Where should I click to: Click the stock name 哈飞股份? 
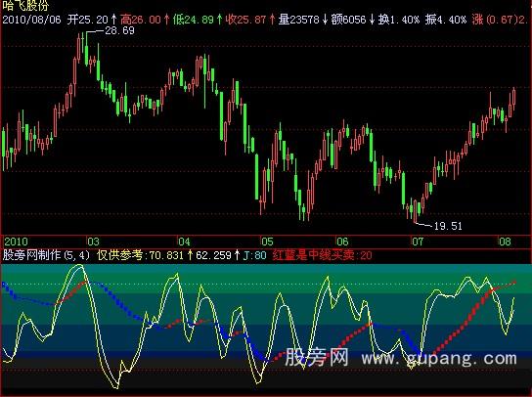tap(25, 5)
